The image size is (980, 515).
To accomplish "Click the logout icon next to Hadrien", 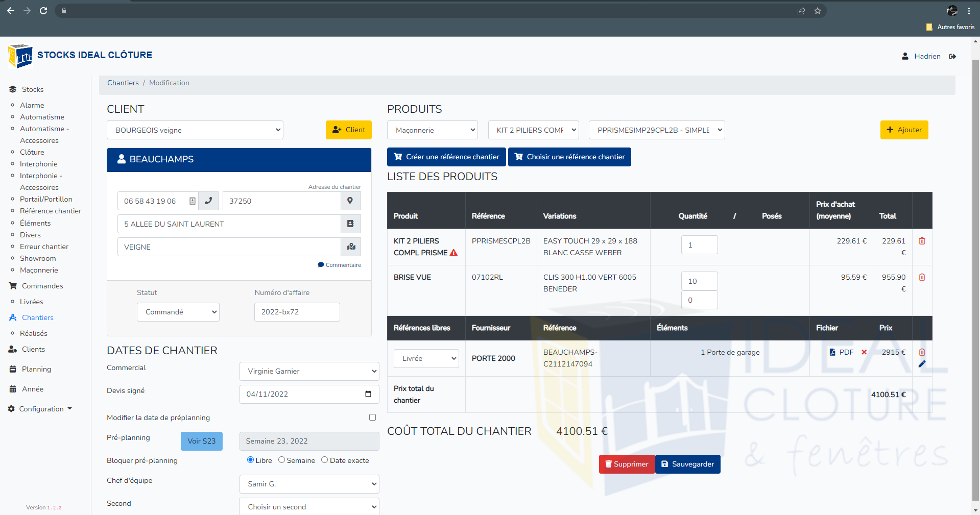I will [952, 57].
